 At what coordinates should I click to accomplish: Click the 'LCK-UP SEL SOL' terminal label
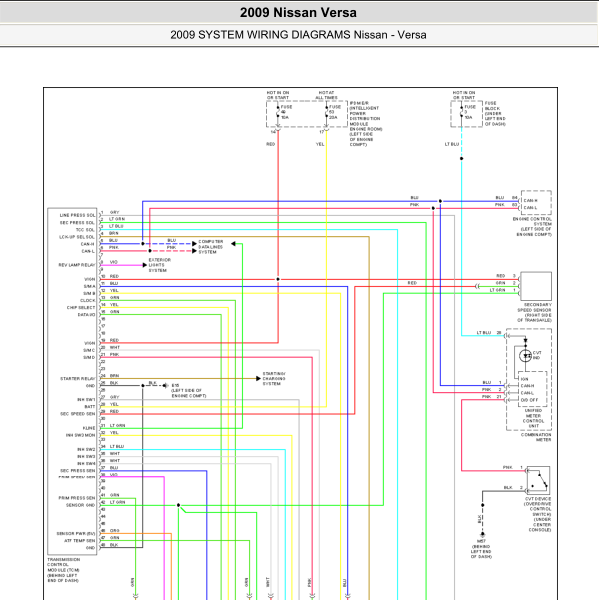[77, 237]
